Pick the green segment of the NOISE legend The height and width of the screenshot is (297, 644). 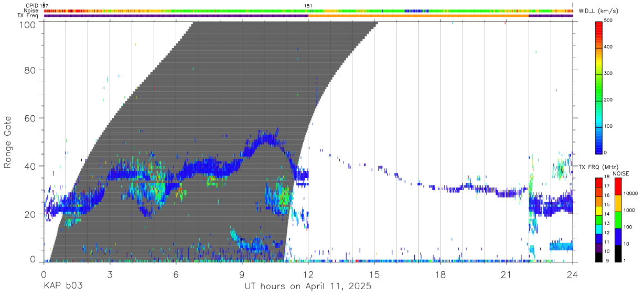point(618,219)
